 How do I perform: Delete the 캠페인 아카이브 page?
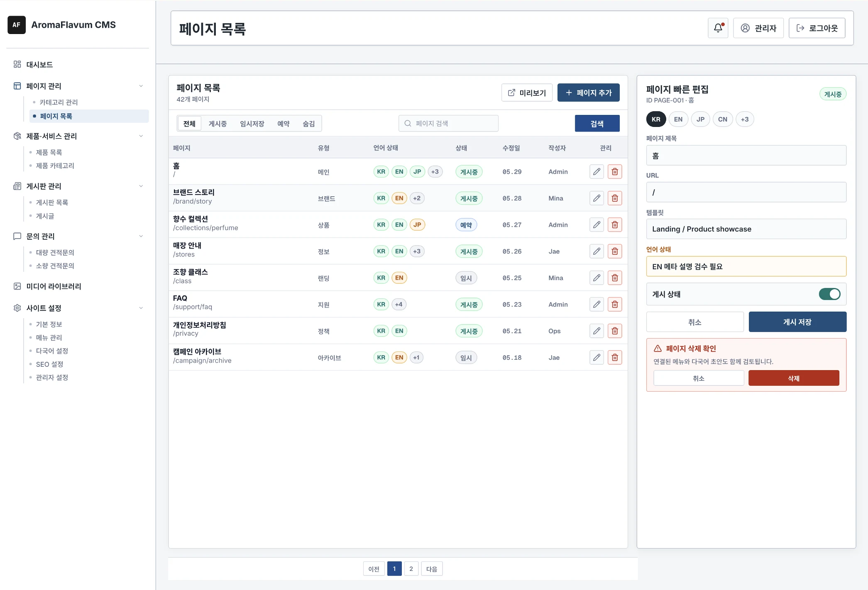[x=615, y=358]
